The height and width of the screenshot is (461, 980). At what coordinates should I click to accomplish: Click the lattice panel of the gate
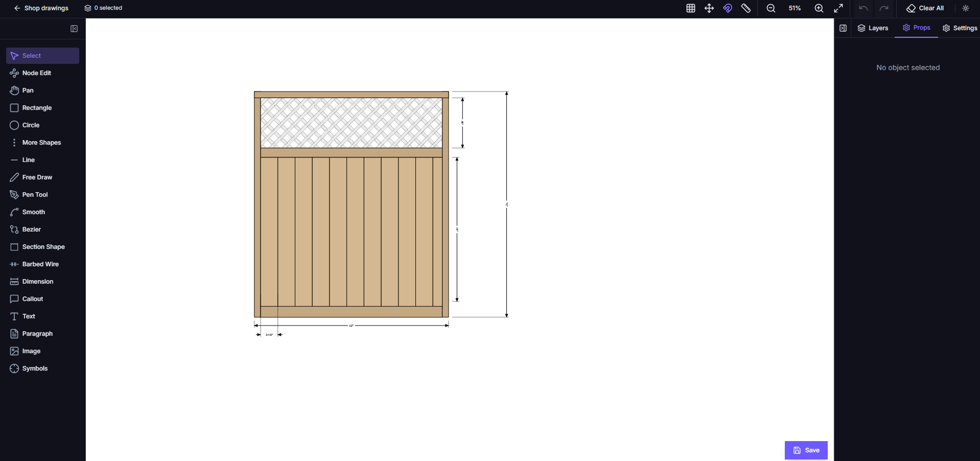pyautogui.click(x=352, y=123)
